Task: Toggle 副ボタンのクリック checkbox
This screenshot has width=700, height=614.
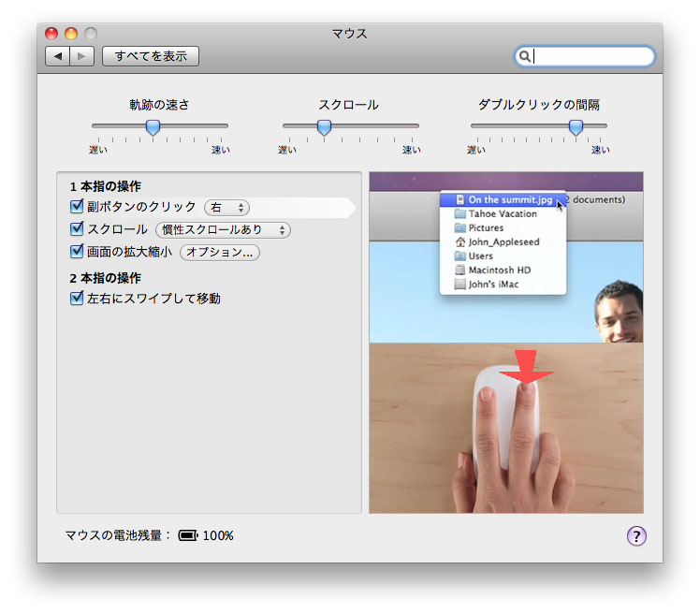Action: point(78,207)
